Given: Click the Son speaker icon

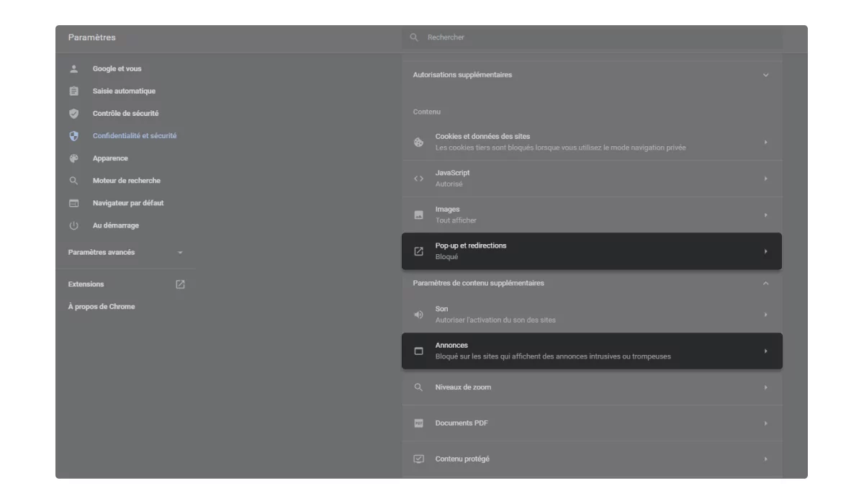Looking at the screenshot, I should (418, 315).
